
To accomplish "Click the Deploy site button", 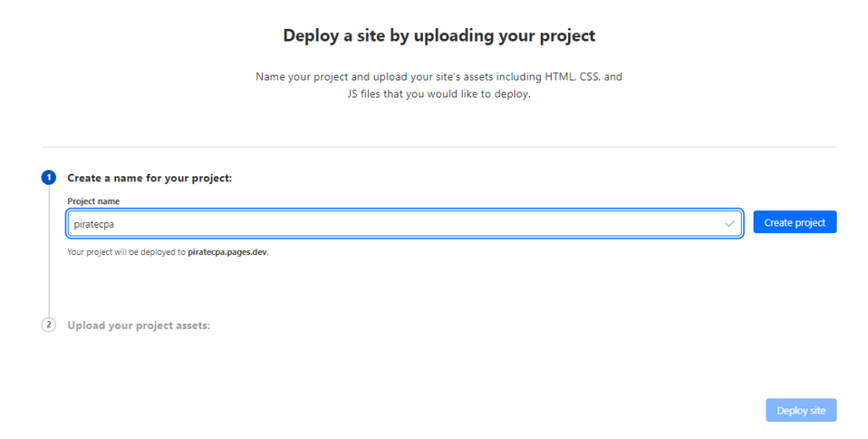I will pos(801,410).
